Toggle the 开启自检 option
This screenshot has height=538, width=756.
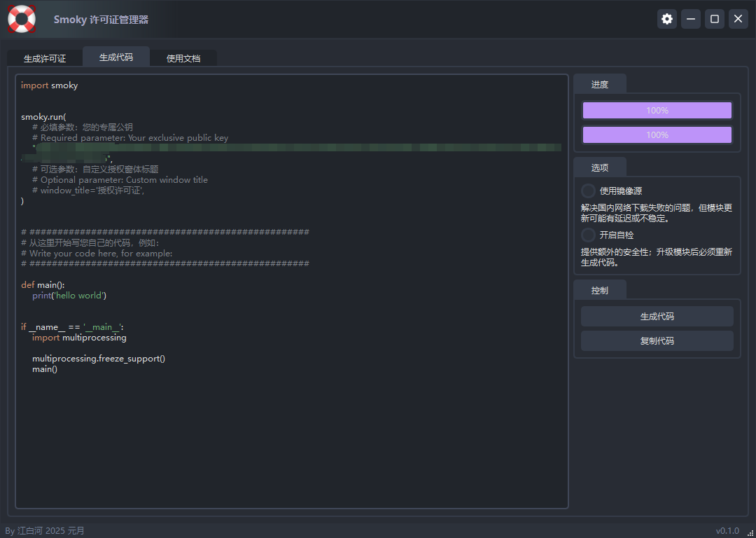(589, 235)
